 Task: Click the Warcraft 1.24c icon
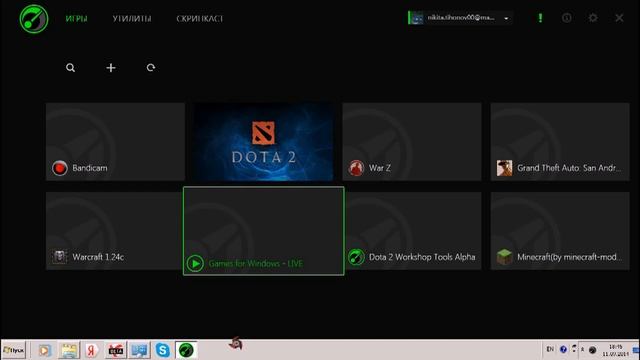[60, 257]
